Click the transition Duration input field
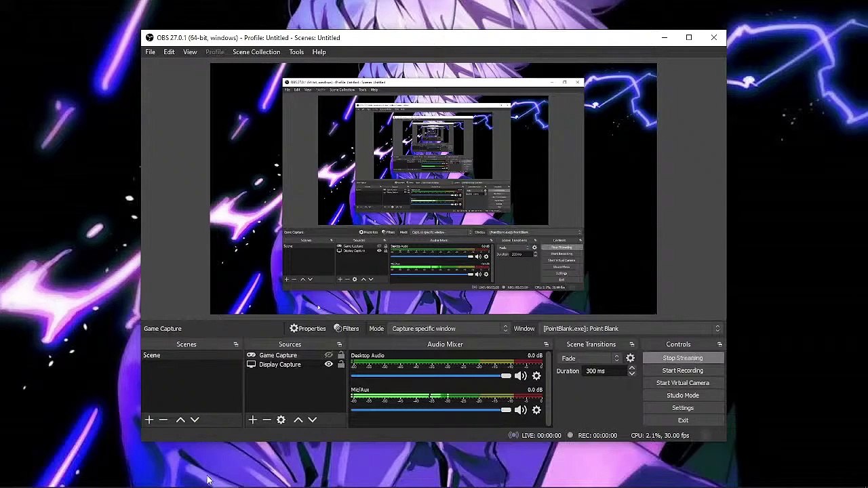 (x=604, y=371)
